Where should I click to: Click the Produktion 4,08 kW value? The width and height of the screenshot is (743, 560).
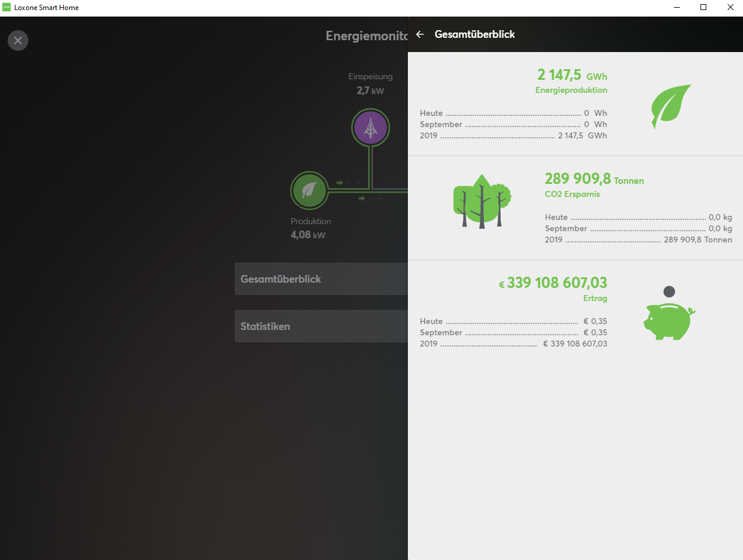click(308, 235)
